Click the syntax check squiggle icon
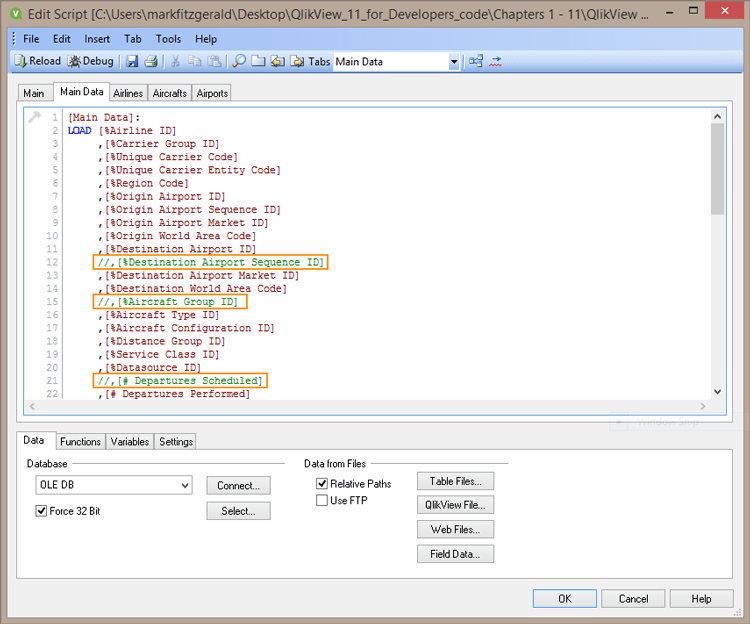Screen dimensions: 750x624 click(496, 61)
